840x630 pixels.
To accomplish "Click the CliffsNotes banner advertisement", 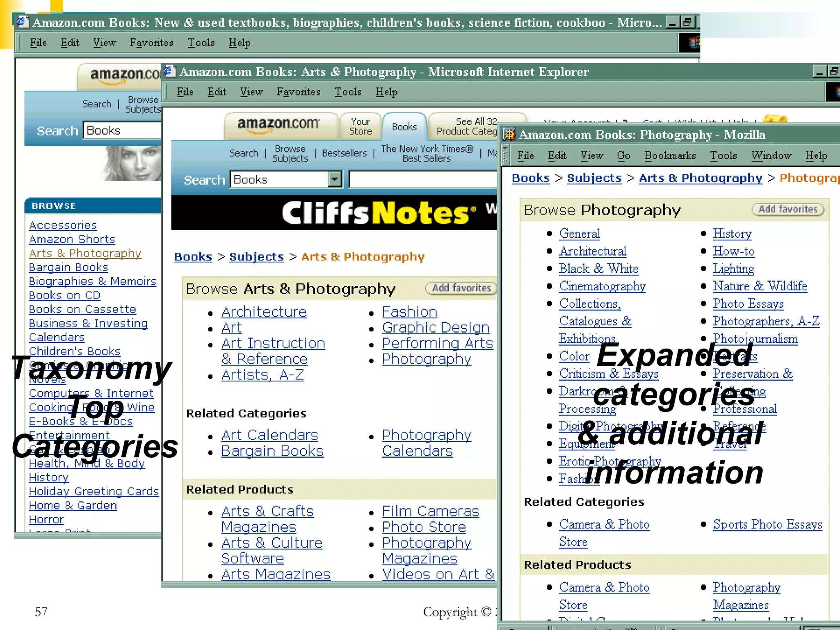I will 334,212.
